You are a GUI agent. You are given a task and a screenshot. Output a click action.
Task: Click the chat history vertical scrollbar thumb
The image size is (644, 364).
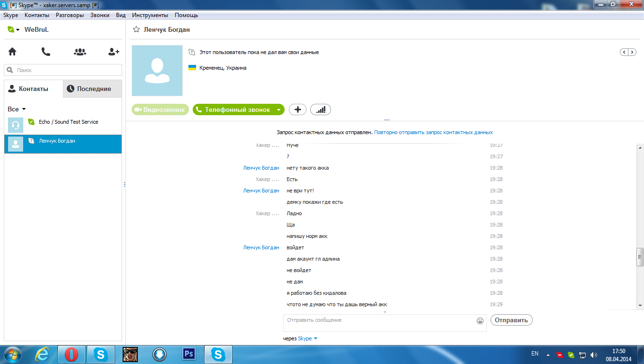point(640,257)
